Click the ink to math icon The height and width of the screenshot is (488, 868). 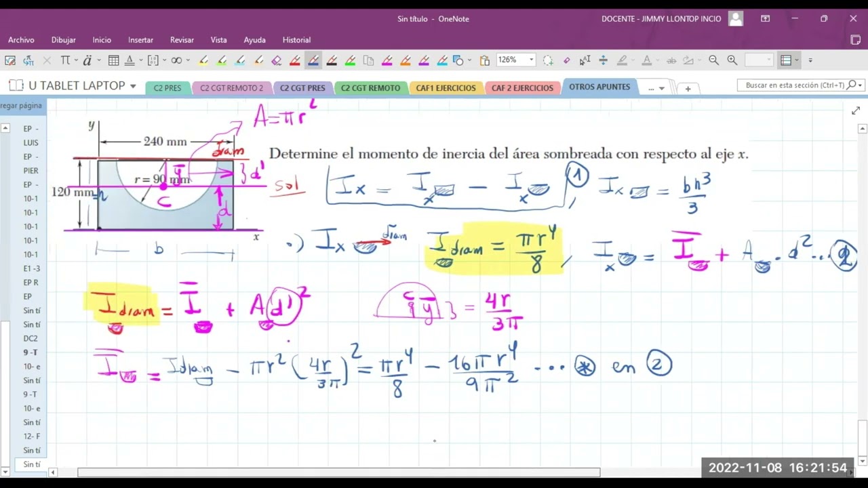tap(28, 60)
